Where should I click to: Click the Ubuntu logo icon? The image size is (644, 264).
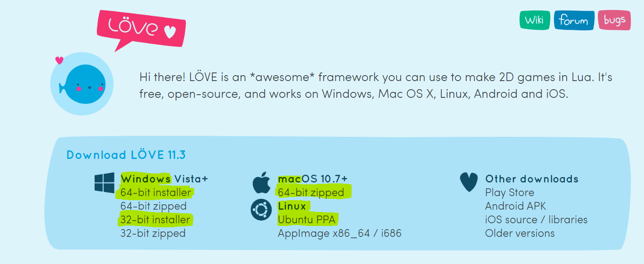[x=261, y=210]
